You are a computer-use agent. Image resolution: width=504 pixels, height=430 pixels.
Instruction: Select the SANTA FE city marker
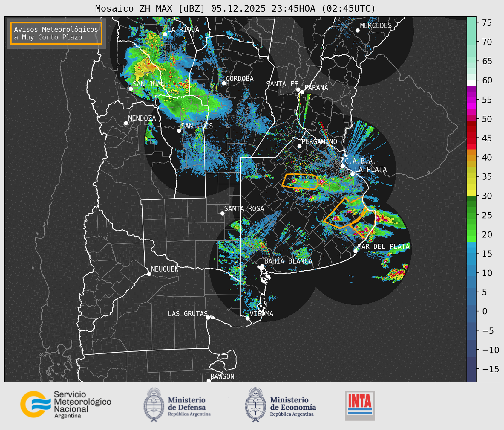coord(298,89)
